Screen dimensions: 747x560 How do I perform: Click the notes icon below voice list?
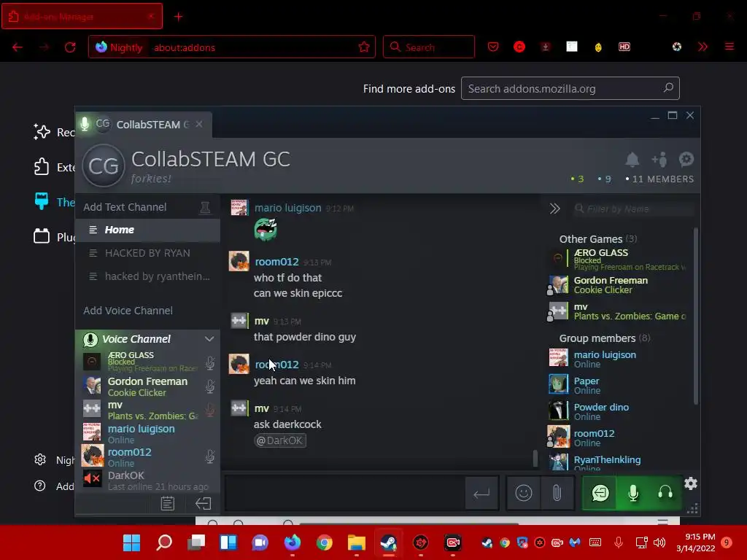(167, 503)
